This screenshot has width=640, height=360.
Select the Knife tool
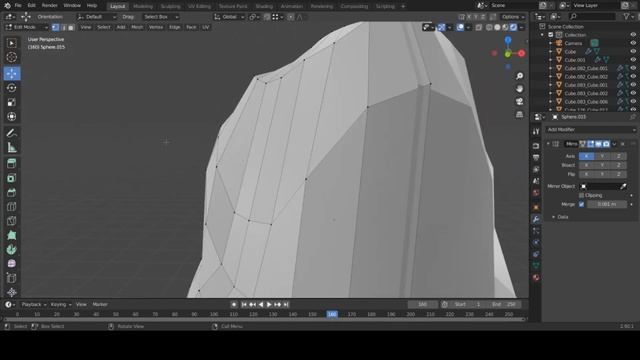pos(11,221)
